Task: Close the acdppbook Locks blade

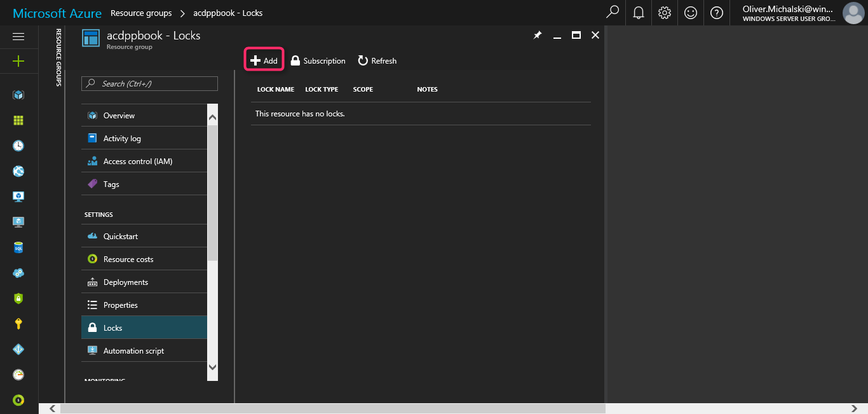Action: pyautogui.click(x=595, y=36)
